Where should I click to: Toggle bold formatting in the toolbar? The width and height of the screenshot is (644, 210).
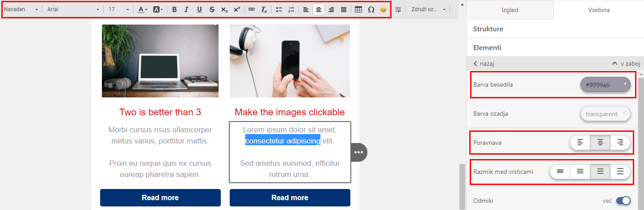174,9
